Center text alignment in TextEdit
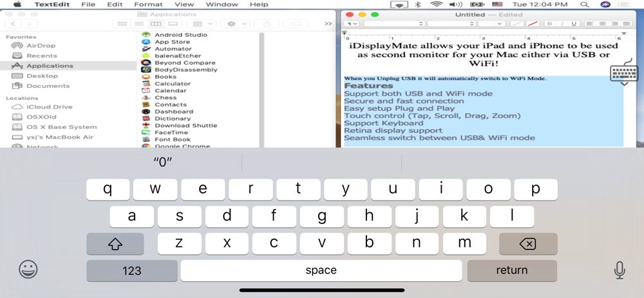 pyautogui.click(x=601, y=24)
